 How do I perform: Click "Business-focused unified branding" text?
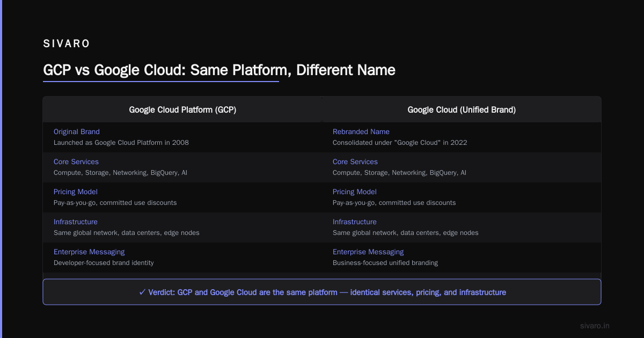coord(385,263)
